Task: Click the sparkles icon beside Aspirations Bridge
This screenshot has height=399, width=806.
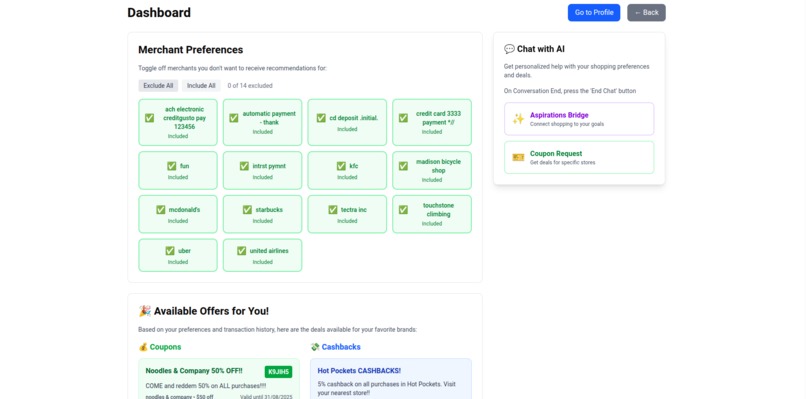Action: coord(518,119)
